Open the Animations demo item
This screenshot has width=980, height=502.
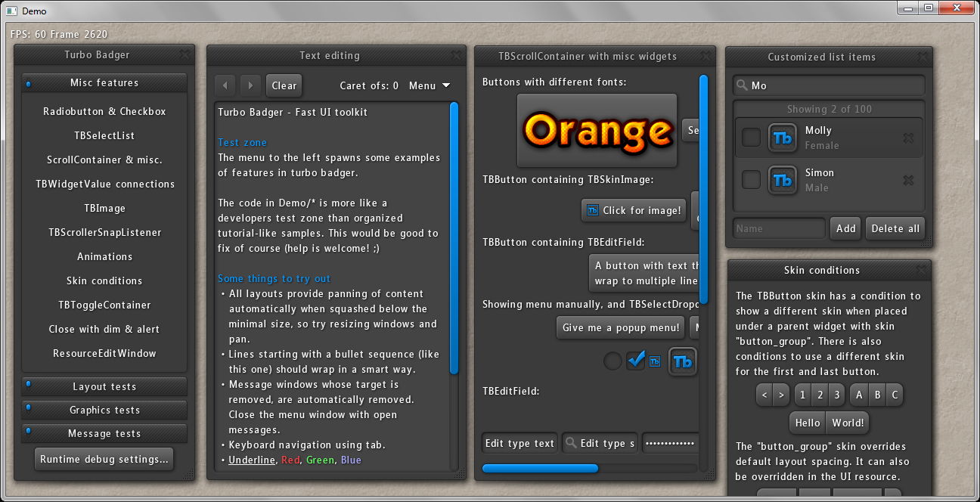click(104, 256)
